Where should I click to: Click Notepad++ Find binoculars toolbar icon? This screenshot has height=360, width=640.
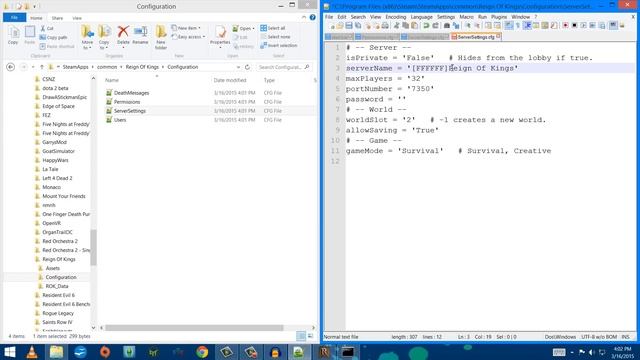(447, 26)
